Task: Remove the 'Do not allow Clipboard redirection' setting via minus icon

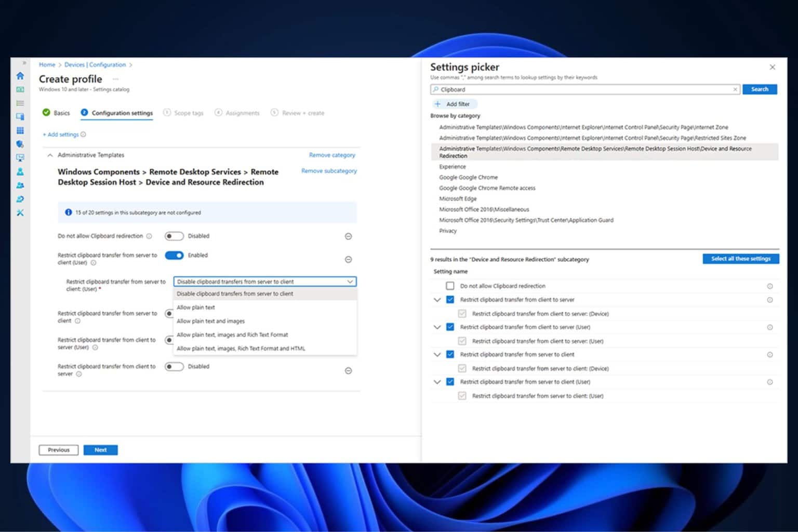Action: click(348, 236)
